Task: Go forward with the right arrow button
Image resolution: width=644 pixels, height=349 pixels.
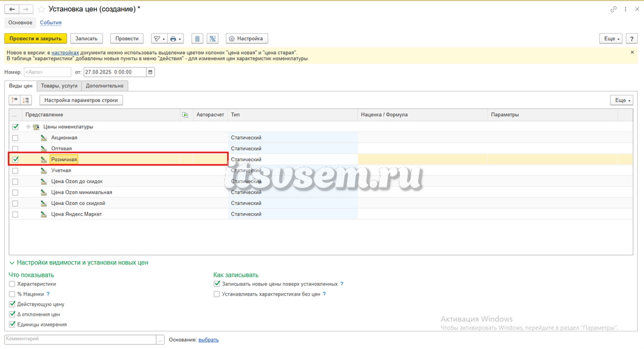Action: pyautogui.click(x=25, y=9)
